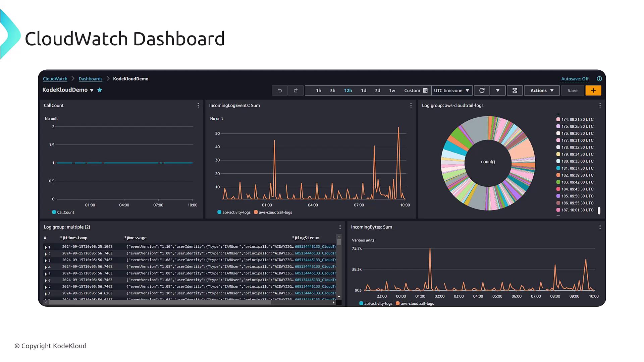
Task: Open the UTC timezone dropdown
Action: point(451,90)
